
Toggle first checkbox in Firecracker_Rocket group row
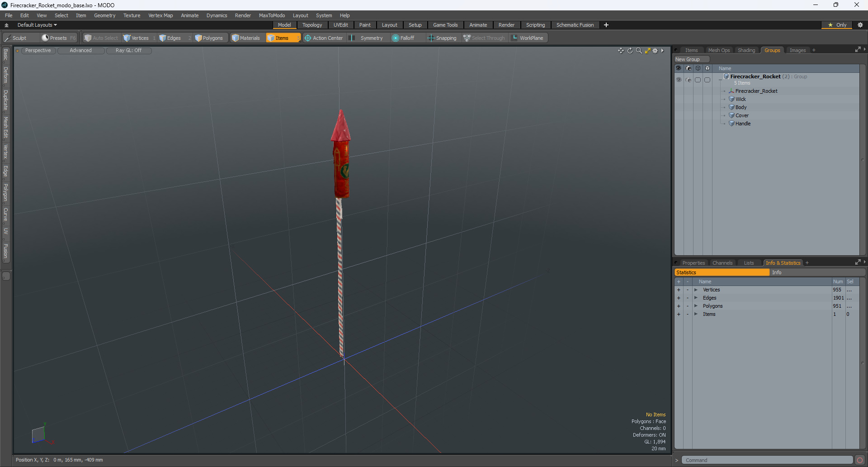coord(698,80)
